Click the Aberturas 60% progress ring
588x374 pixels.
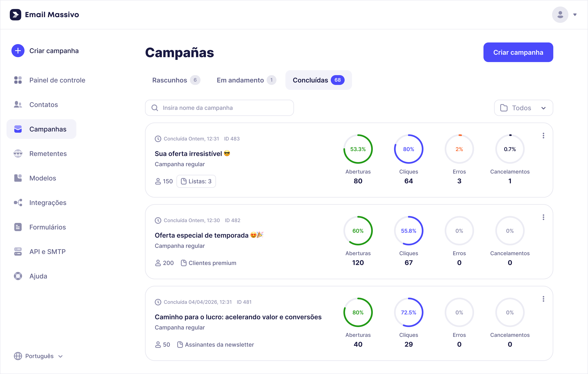pos(358,230)
